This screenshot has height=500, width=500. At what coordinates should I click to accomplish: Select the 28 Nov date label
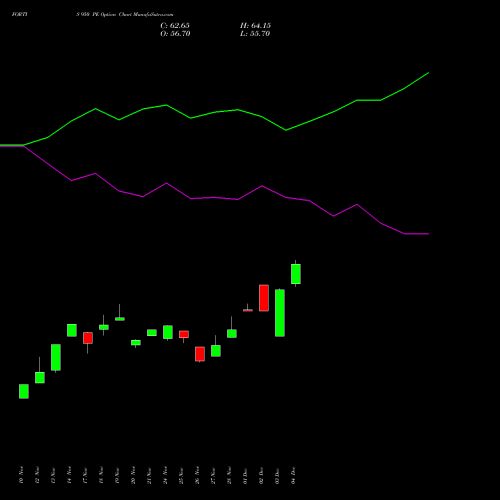(229, 475)
